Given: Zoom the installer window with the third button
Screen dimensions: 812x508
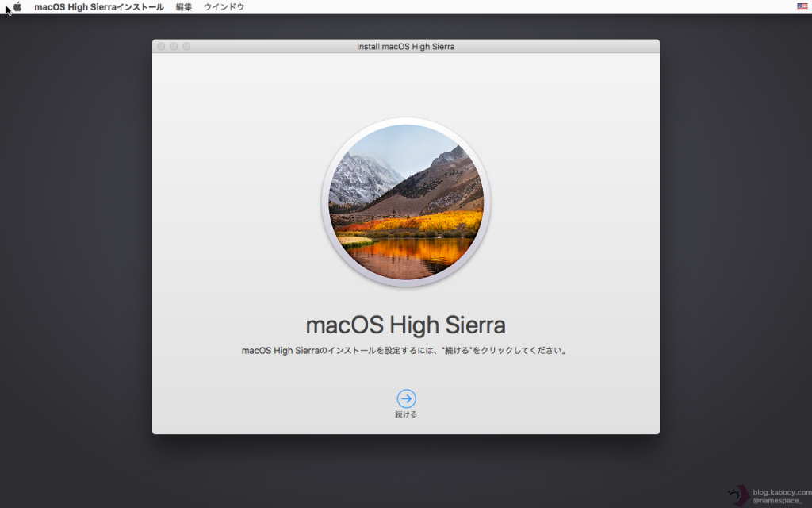Looking at the screenshot, I should tap(186, 47).
